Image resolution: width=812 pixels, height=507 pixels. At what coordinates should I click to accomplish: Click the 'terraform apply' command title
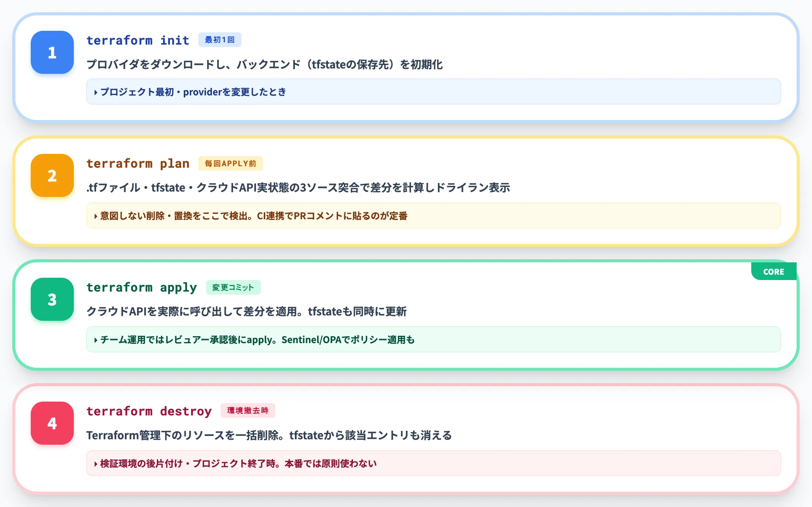[141, 287]
